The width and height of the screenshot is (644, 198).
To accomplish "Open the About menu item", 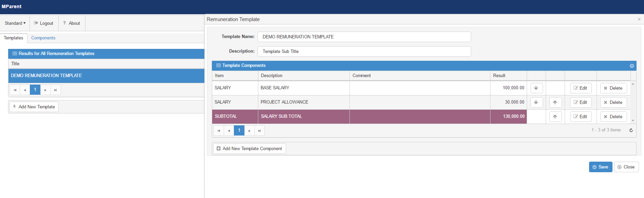I will click(x=72, y=23).
